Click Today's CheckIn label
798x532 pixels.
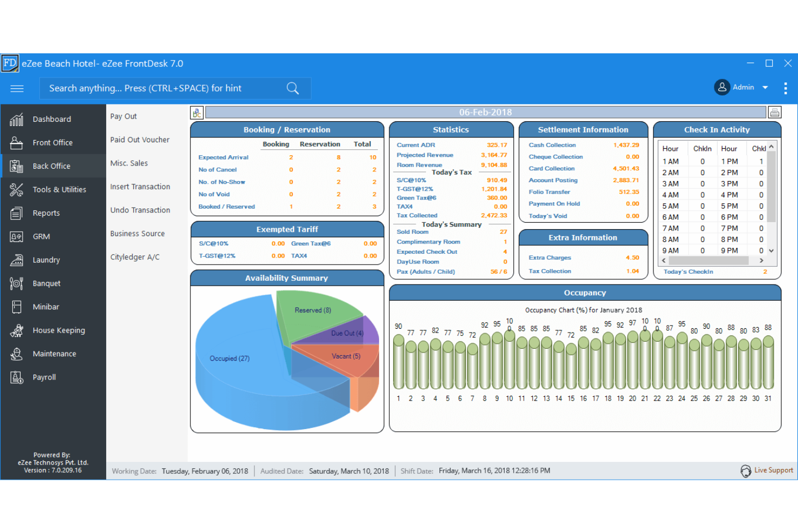tap(688, 272)
